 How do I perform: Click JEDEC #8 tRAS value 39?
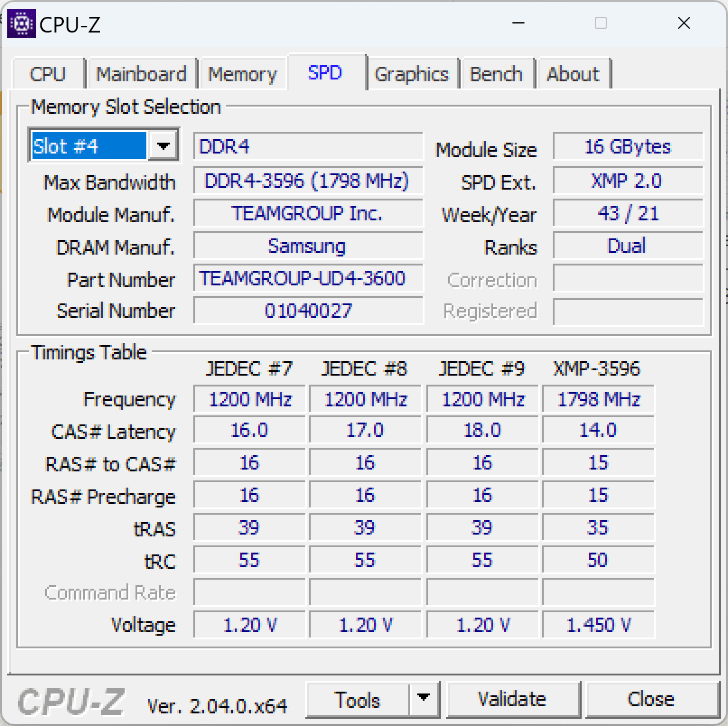click(366, 528)
